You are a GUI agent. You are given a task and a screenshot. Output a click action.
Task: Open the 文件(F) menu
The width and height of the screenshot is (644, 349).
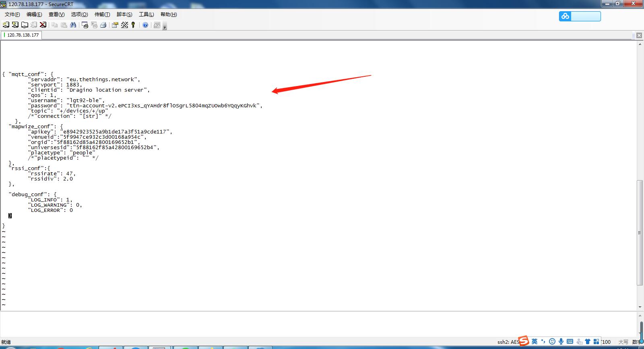pos(12,14)
